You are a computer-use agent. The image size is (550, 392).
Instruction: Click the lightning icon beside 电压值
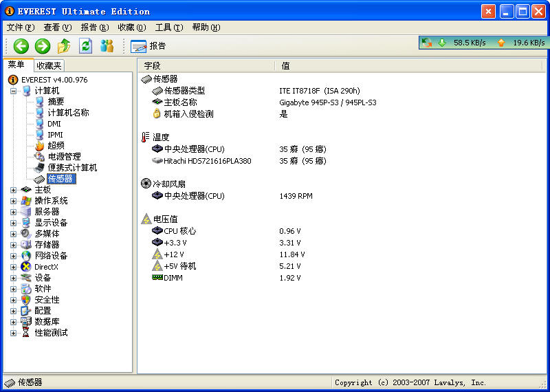[x=146, y=219]
